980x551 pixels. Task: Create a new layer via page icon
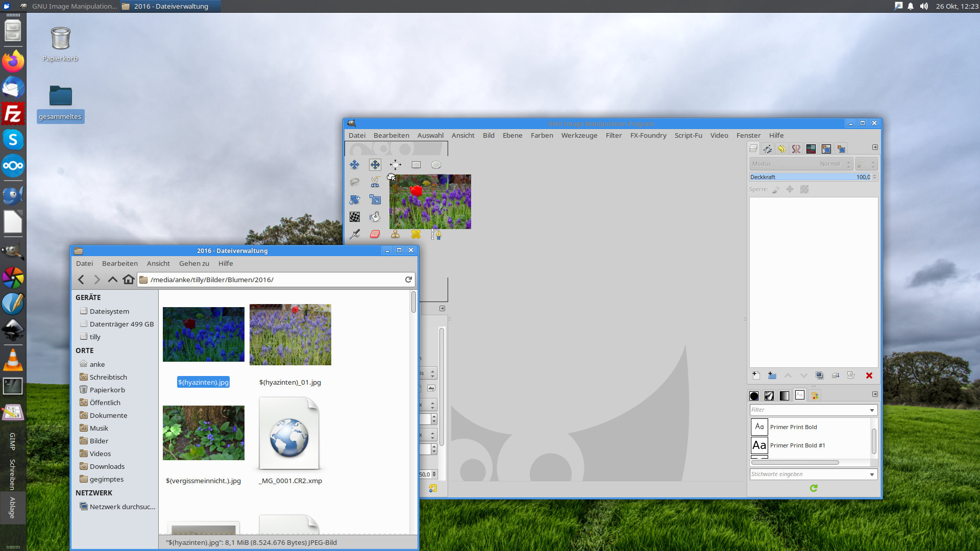coord(756,375)
